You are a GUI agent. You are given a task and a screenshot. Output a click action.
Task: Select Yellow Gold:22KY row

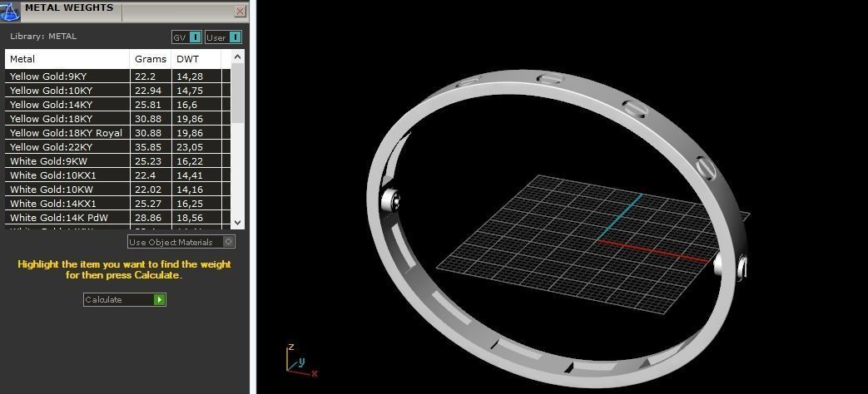[x=118, y=147]
